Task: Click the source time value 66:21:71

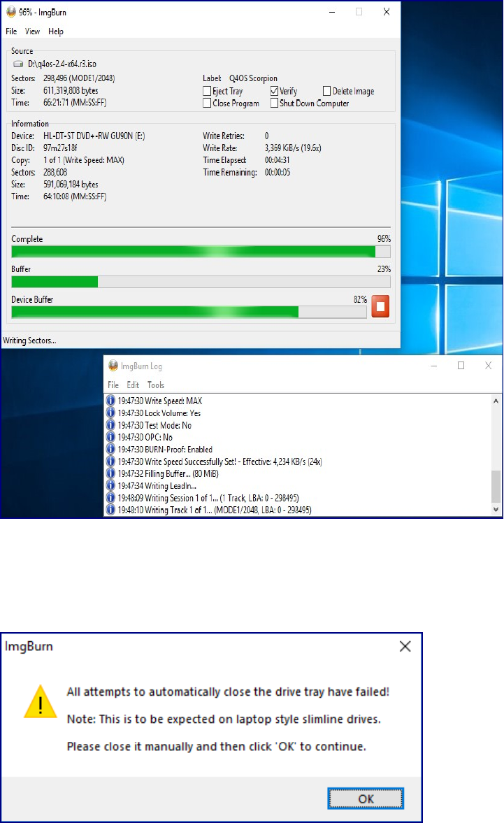Action: point(75,102)
